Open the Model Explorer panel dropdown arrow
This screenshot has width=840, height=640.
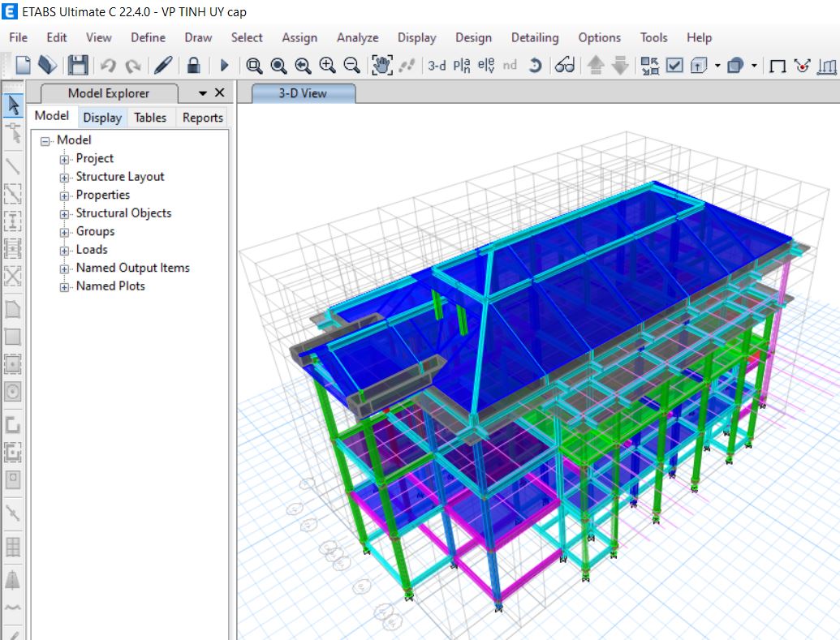203,93
